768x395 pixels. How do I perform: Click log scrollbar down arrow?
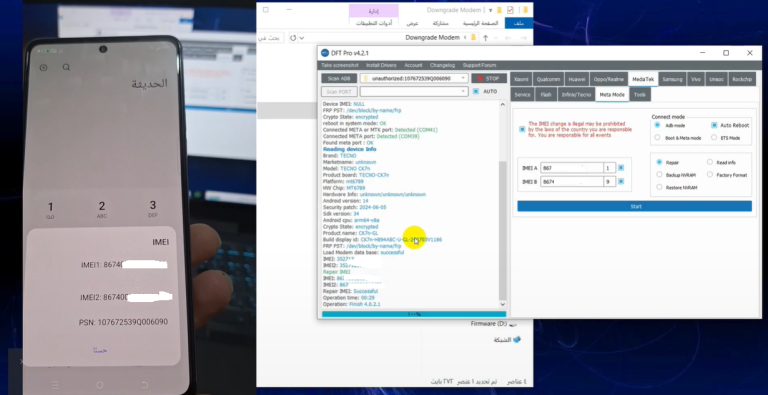click(x=503, y=304)
